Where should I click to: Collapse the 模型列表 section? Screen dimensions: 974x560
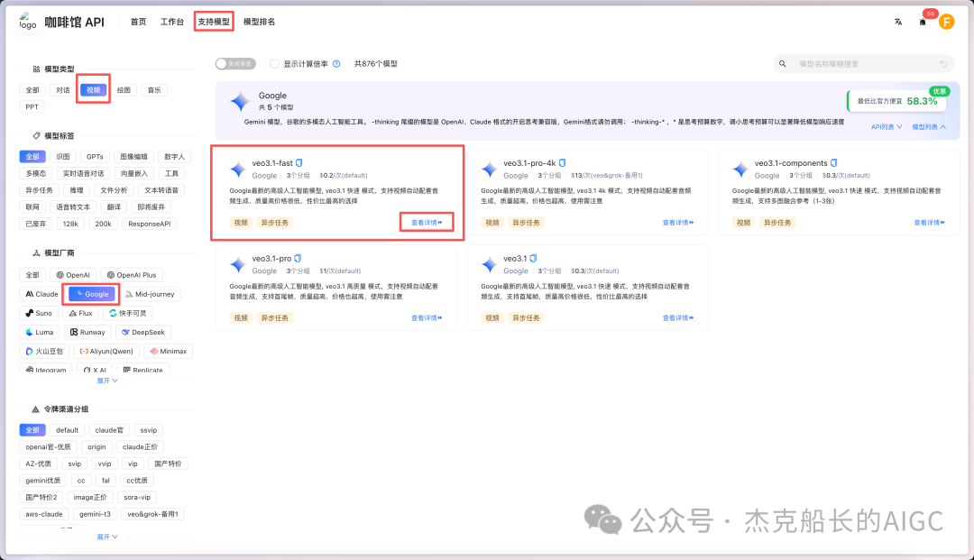929,127
